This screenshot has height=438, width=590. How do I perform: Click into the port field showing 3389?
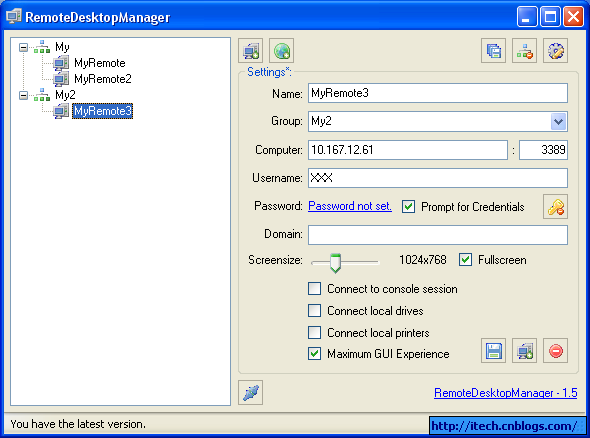(543, 150)
